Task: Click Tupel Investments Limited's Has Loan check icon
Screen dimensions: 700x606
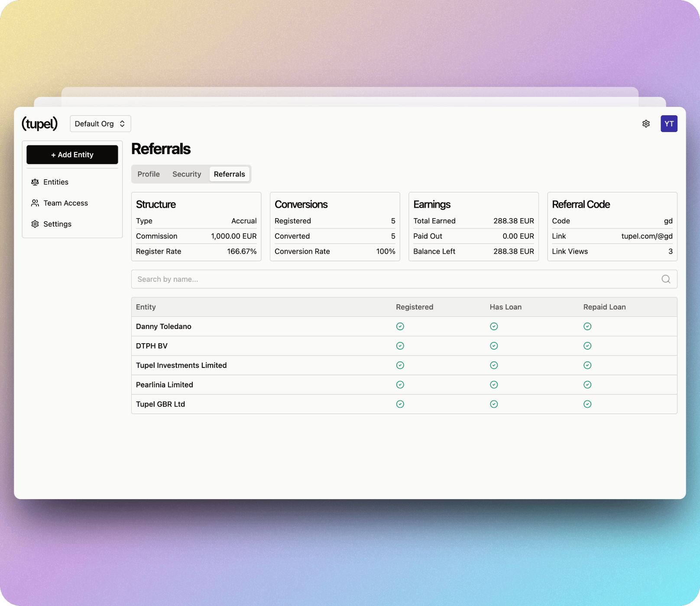Action: coord(494,365)
